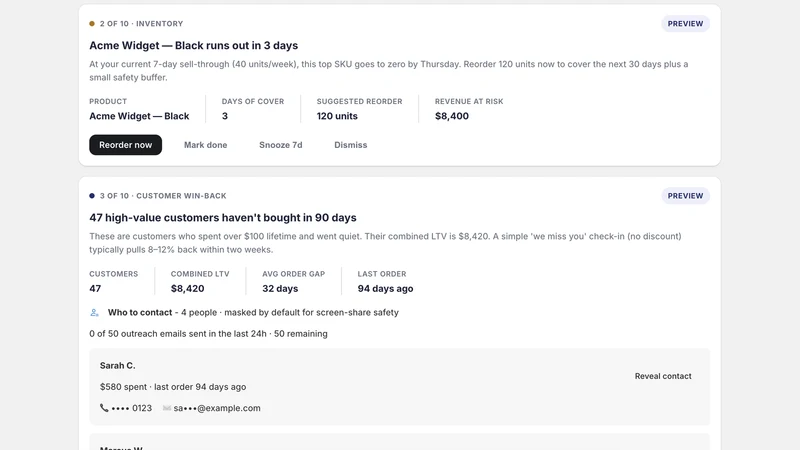Screen dimensions: 800x450
Task: Click the PREVIEW badge on inventory card
Action: click(x=685, y=23)
